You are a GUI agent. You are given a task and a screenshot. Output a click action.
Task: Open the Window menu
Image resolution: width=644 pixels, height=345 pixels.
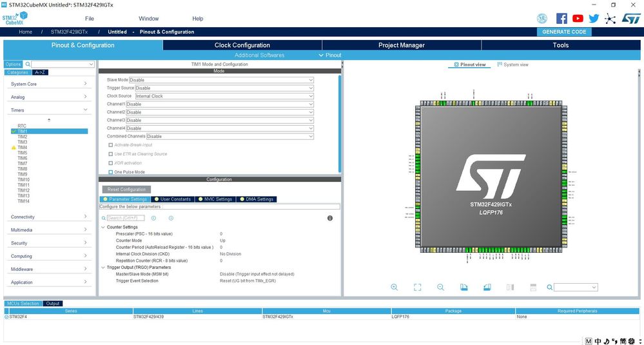[x=149, y=19]
